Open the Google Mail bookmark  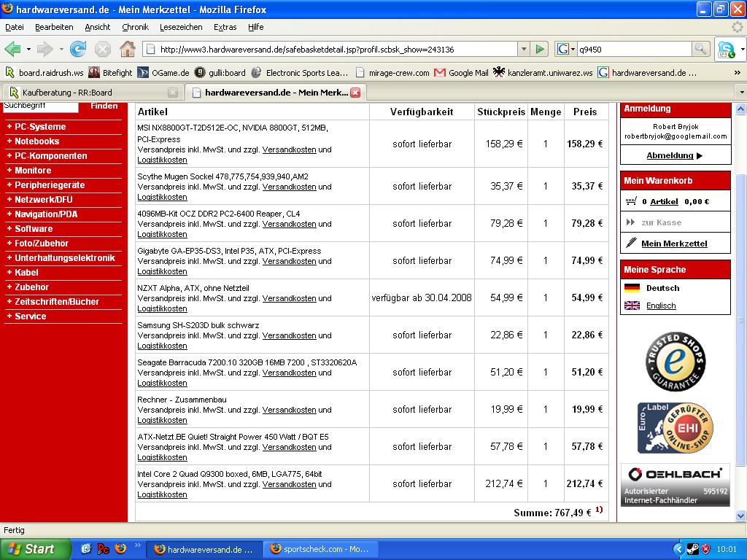[x=461, y=73]
